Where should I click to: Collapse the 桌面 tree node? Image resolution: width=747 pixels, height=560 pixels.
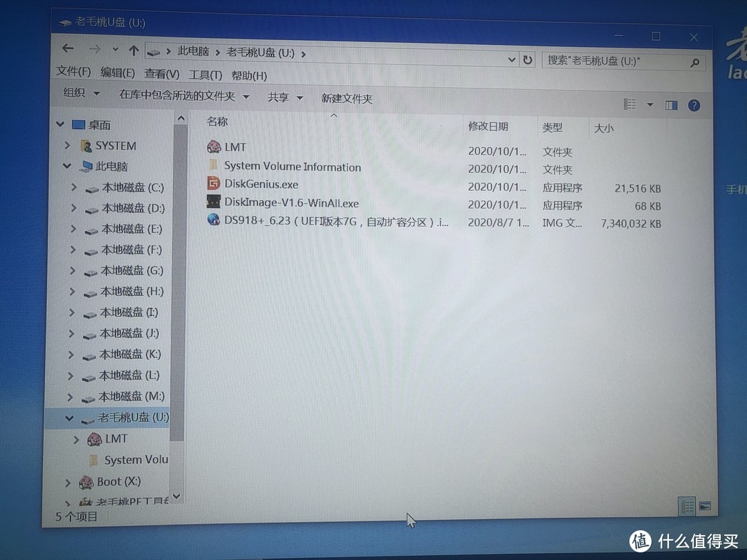point(60,124)
